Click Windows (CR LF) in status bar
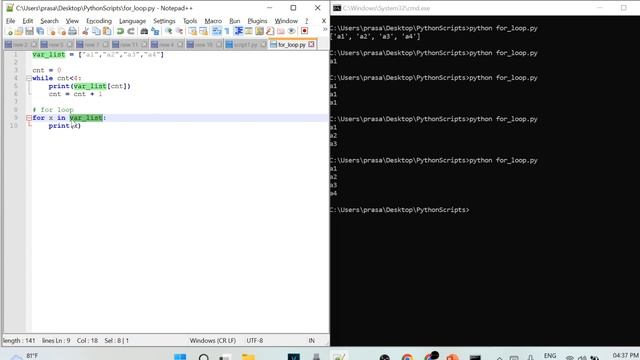640x360 pixels. tap(213, 340)
